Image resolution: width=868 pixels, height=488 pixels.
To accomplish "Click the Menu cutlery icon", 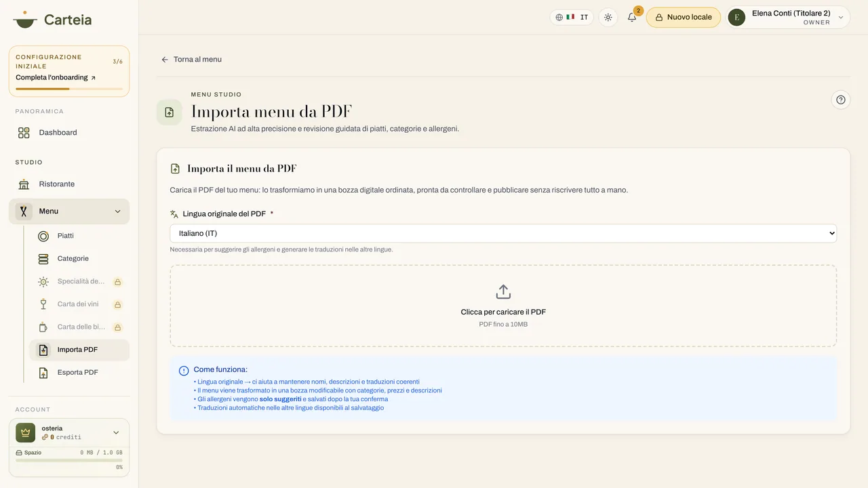I will (24, 211).
